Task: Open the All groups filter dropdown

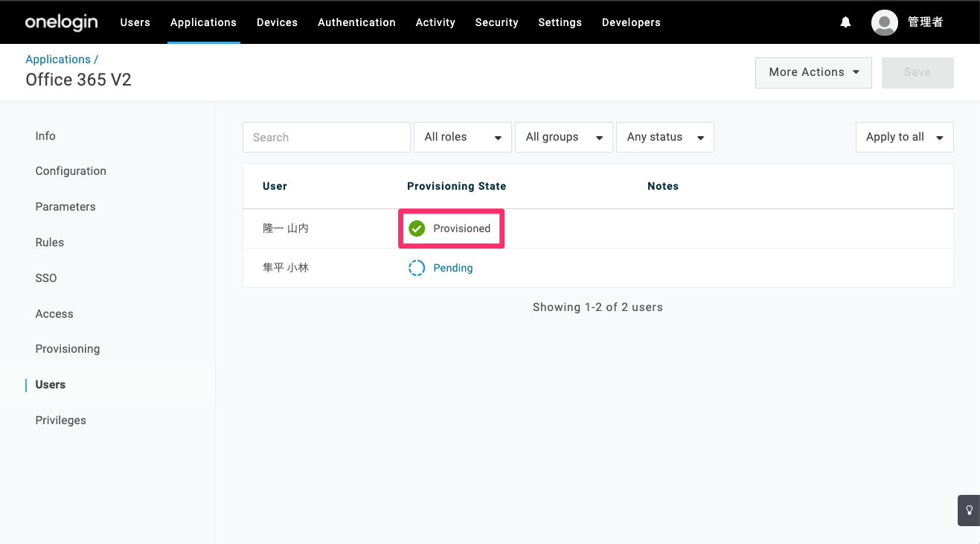Action: tap(564, 137)
